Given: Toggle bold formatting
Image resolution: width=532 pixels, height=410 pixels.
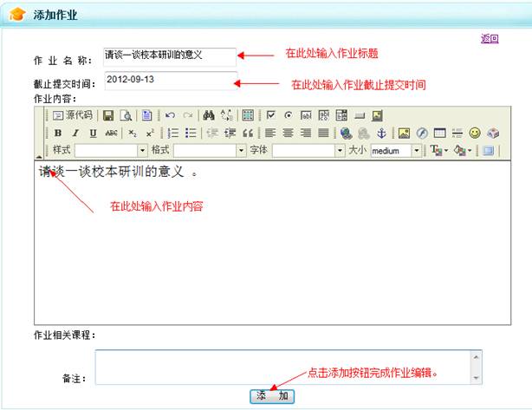Looking at the screenshot, I should tap(58, 133).
